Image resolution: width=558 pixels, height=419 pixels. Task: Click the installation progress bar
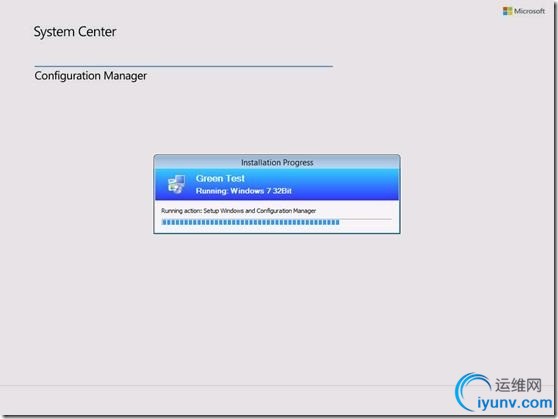click(277, 222)
